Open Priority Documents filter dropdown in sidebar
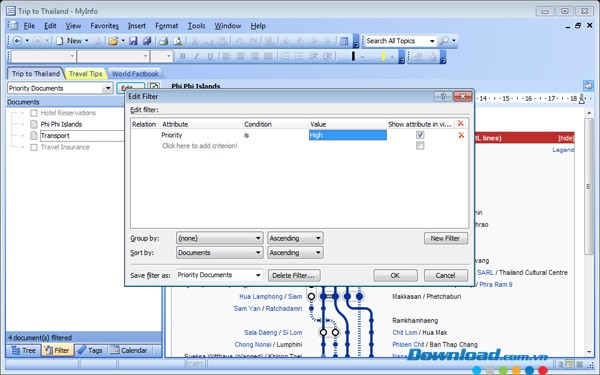600x375 pixels. [108, 88]
